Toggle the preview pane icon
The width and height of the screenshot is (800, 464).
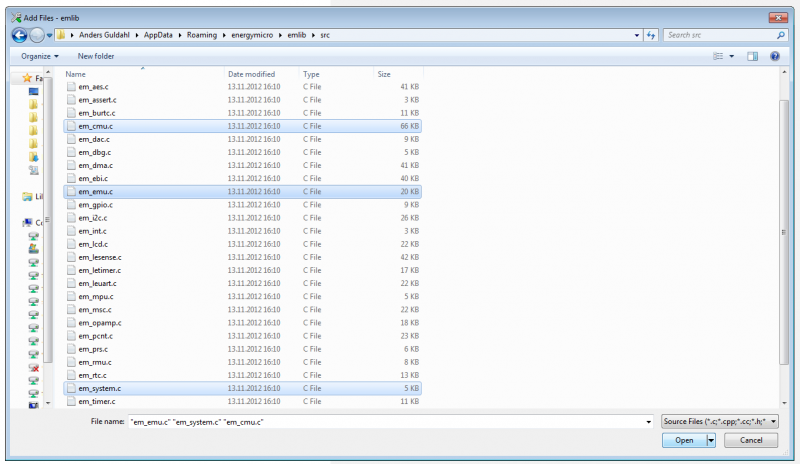753,56
